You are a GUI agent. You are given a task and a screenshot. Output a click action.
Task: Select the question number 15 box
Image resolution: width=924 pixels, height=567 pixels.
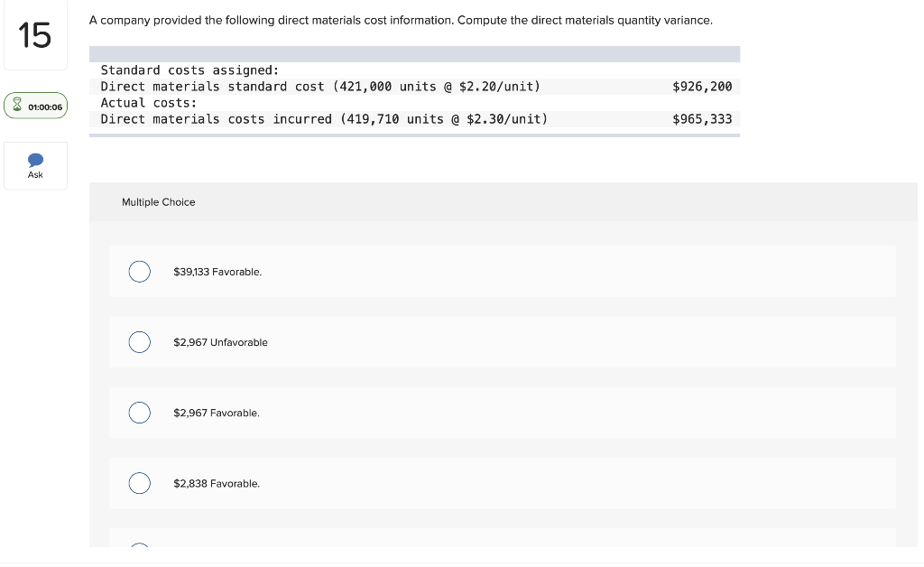[x=35, y=35]
